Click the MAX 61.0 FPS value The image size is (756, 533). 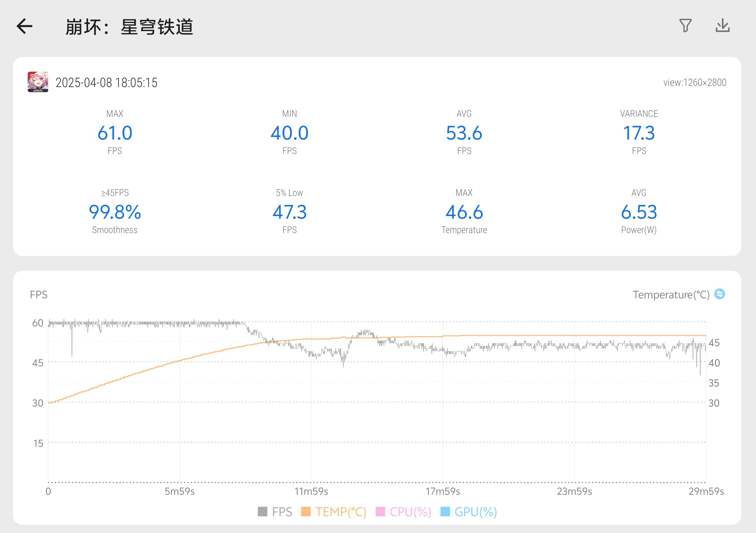pos(115,133)
